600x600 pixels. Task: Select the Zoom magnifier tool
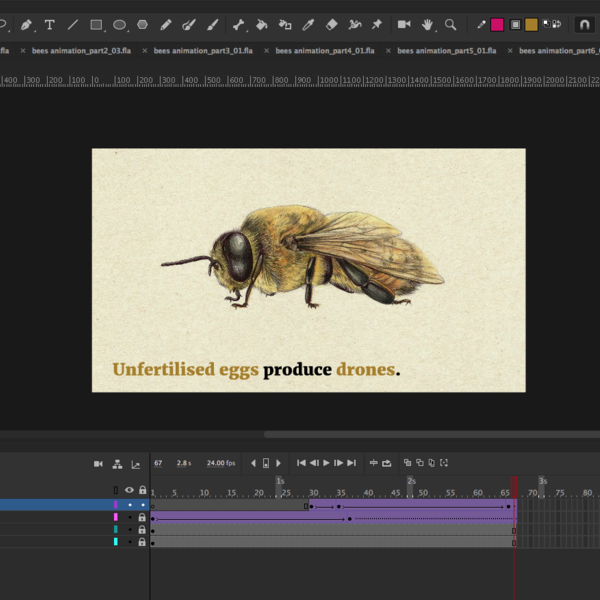[x=450, y=25]
